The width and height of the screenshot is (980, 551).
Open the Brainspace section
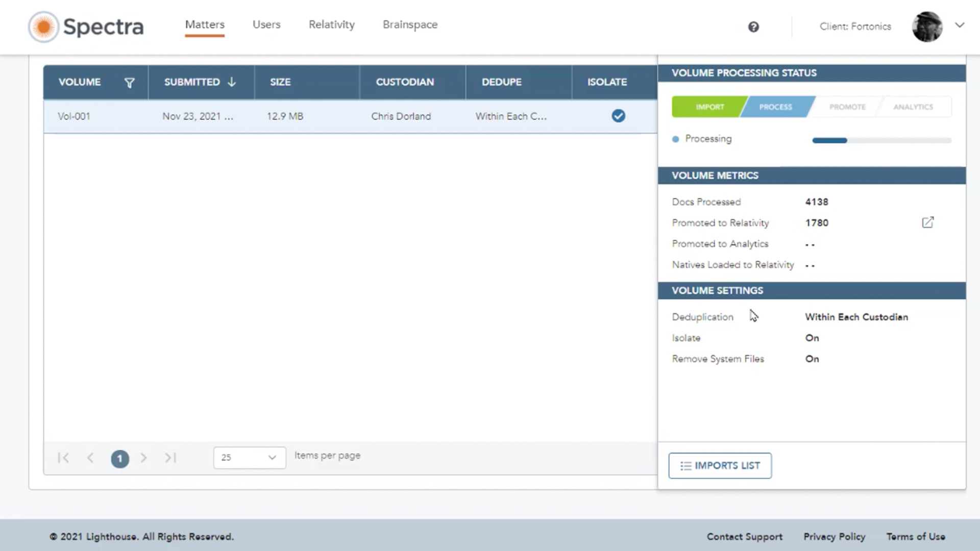coord(410,24)
